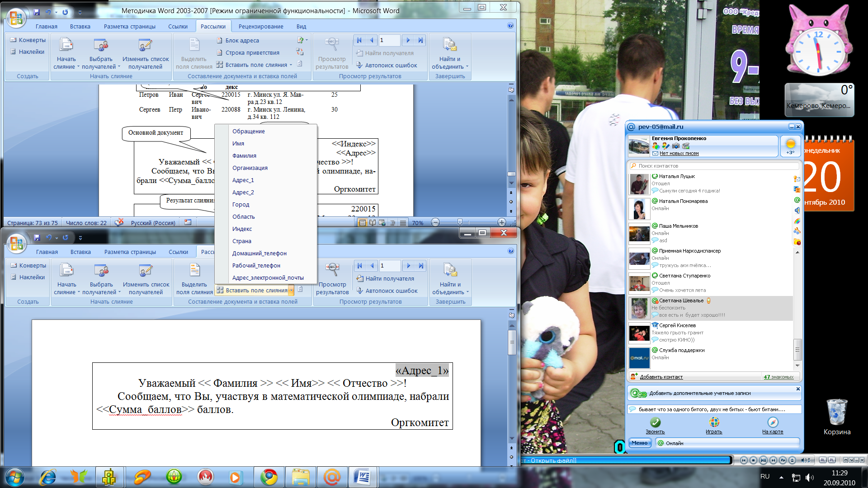Open quick access customize arrow in the front Word window
Image resolution: width=868 pixels, height=488 pixels.
tap(80, 238)
